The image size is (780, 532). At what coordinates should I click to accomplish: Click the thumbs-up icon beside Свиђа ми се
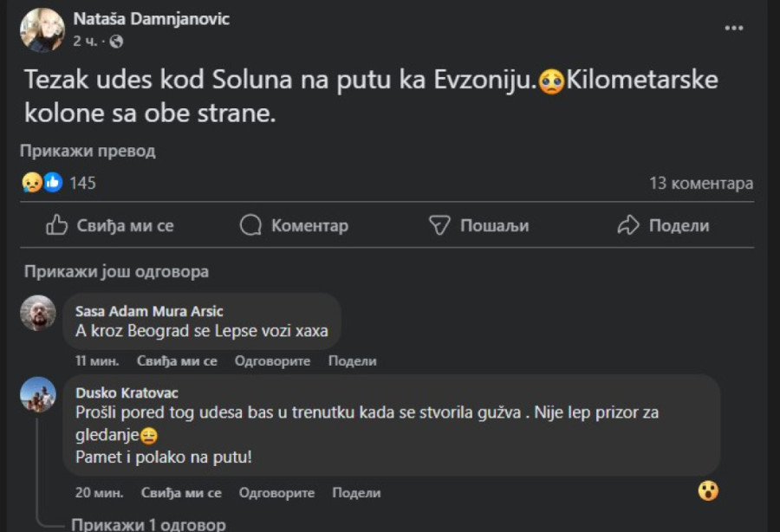(x=57, y=225)
